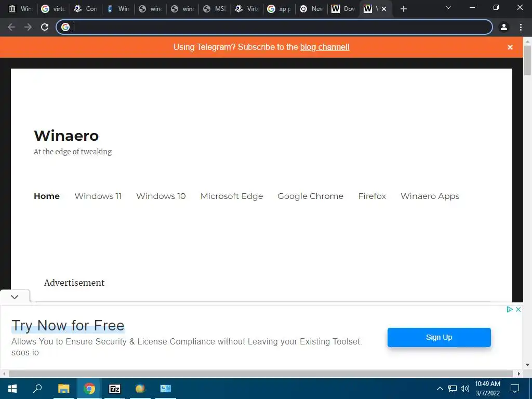Screen dimensions: 532x399
Task: Click the soos.io ad domain text
Action: tap(25, 353)
